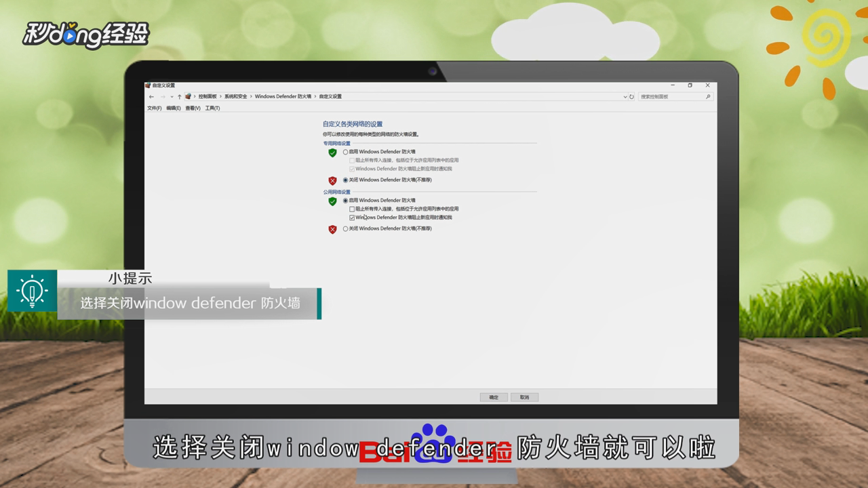Select 关闭 Windows Defender 防火墙 for private network
The width and height of the screenshot is (868, 488).
click(345, 180)
